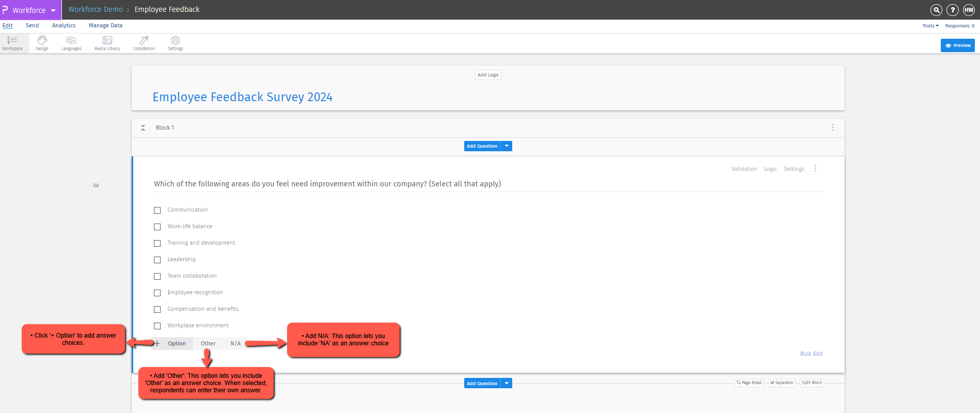Go to Workforce Demo breadcrumb
980x413 pixels.
point(96,9)
